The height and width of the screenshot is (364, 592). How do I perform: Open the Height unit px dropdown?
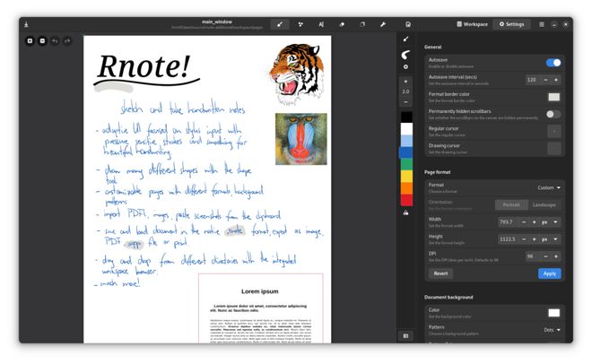pyautogui.click(x=550, y=239)
